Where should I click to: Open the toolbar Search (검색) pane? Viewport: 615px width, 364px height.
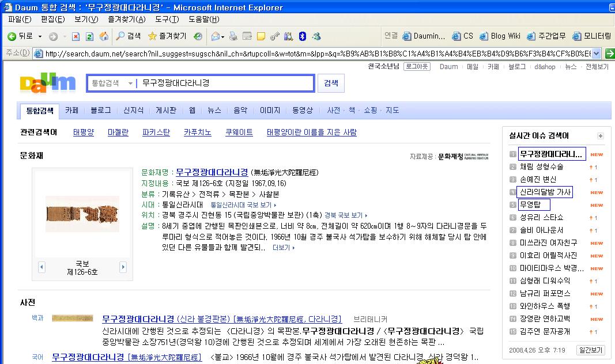(x=129, y=36)
